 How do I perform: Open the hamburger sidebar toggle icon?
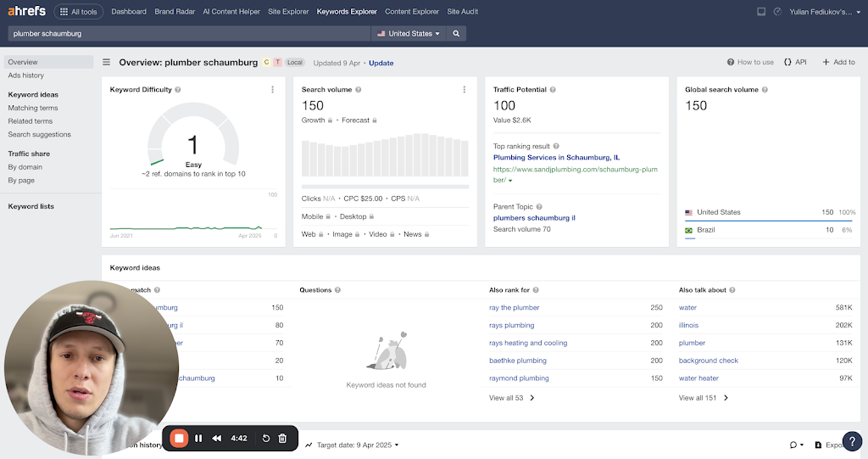coord(106,62)
